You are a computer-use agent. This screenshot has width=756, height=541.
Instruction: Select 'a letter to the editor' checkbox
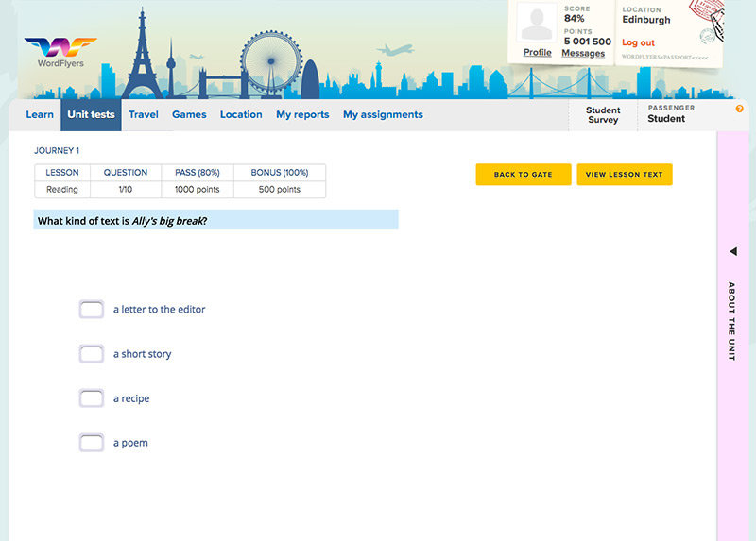point(92,310)
